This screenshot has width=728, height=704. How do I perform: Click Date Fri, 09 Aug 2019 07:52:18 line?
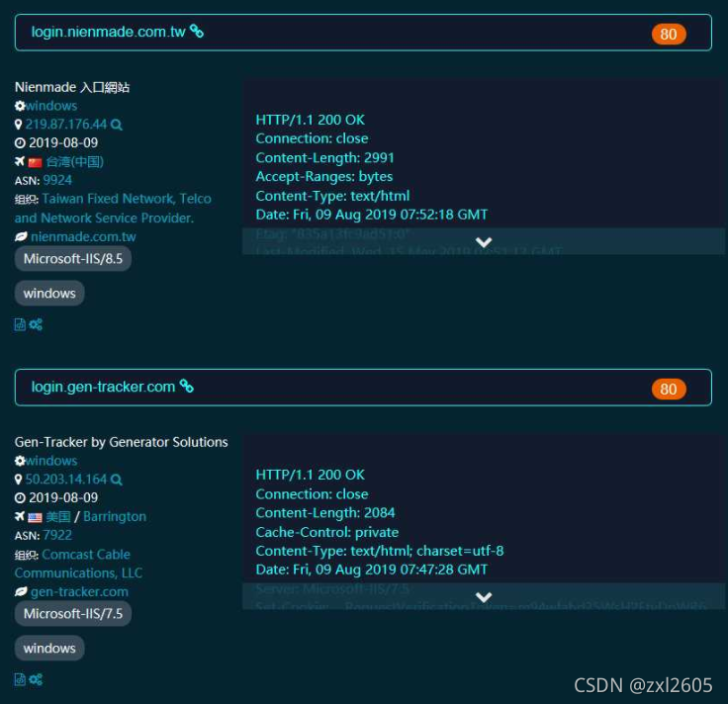372,215
